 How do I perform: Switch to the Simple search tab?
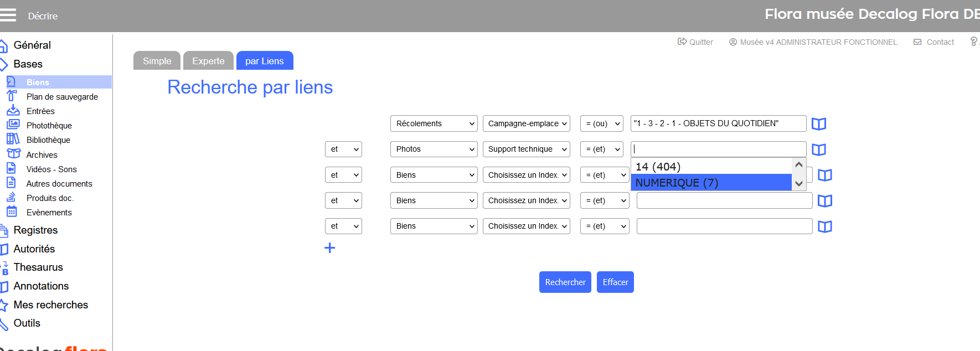(x=157, y=61)
